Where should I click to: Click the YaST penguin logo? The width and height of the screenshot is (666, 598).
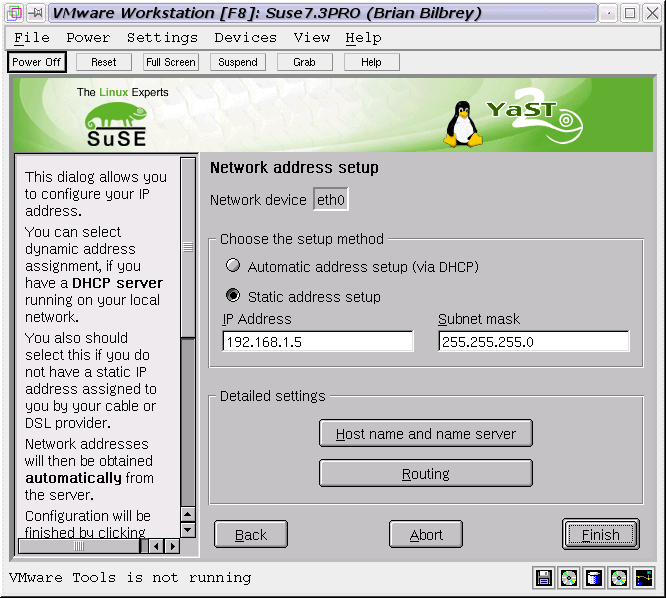coord(462,122)
